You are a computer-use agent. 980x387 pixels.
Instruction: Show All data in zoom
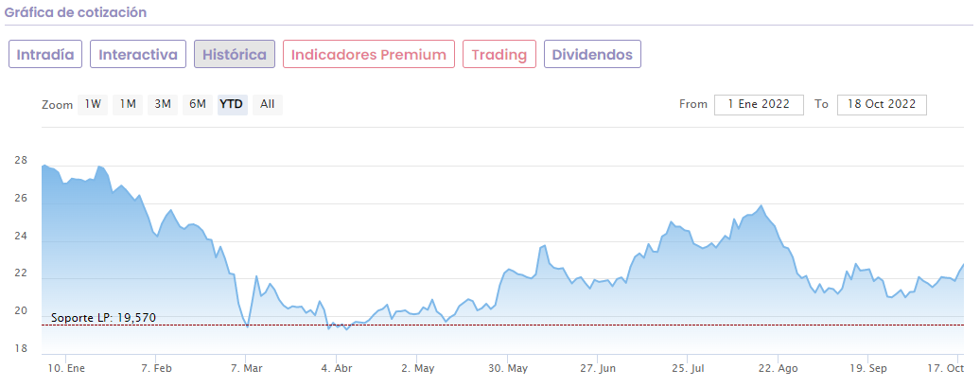click(268, 104)
